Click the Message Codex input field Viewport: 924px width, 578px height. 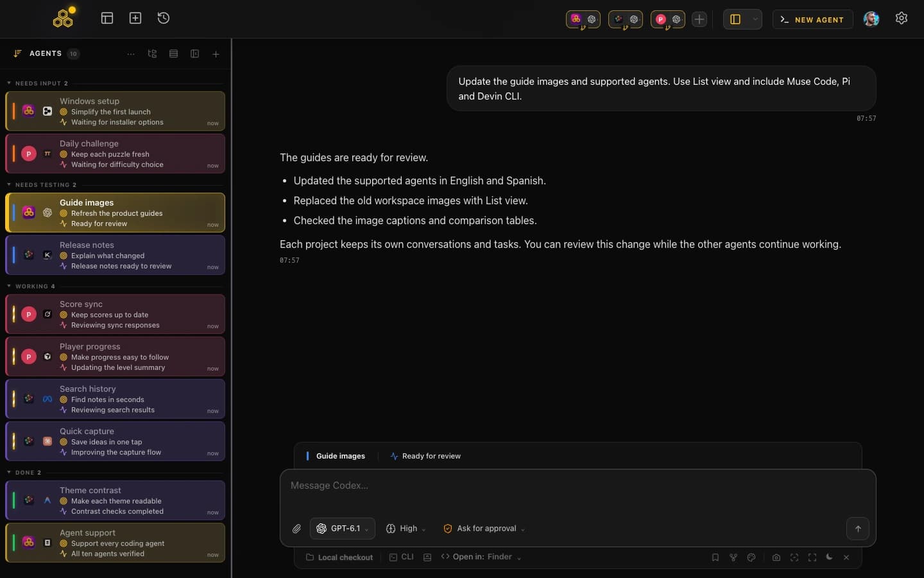point(577,486)
